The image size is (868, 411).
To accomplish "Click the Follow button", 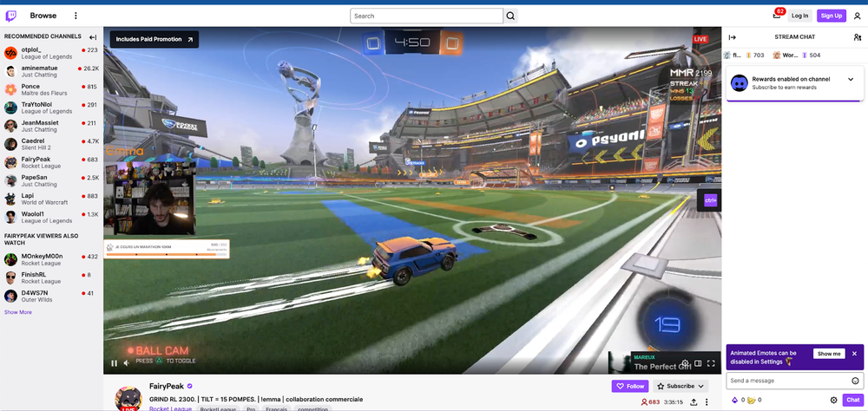I will [x=630, y=386].
